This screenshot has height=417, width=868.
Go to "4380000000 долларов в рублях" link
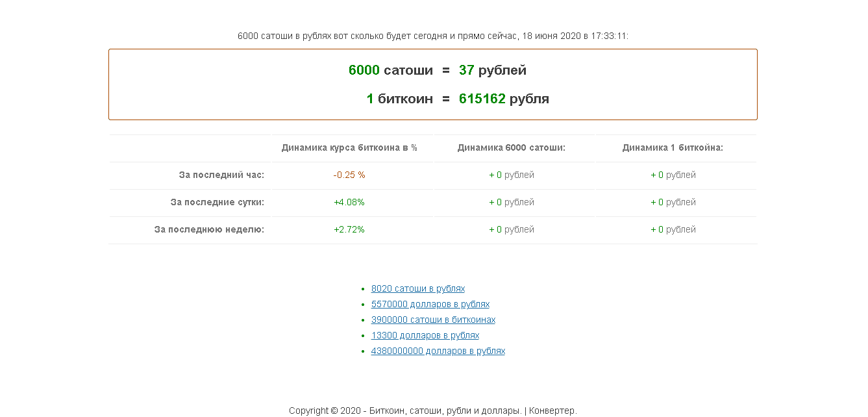pos(438,351)
